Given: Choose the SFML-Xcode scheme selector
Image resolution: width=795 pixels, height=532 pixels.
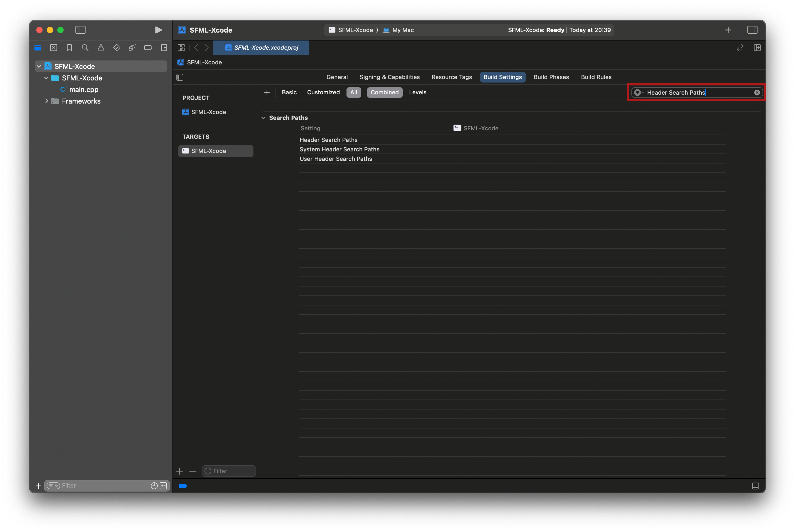Looking at the screenshot, I should point(351,30).
